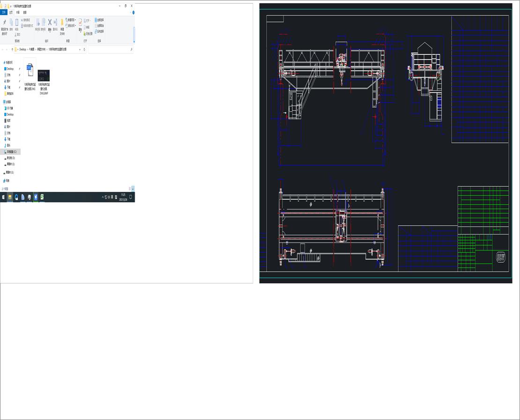The height and width of the screenshot is (420, 520).
Task: Click the Windows Start button
Action: pyautogui.click(x=3, y=197)
